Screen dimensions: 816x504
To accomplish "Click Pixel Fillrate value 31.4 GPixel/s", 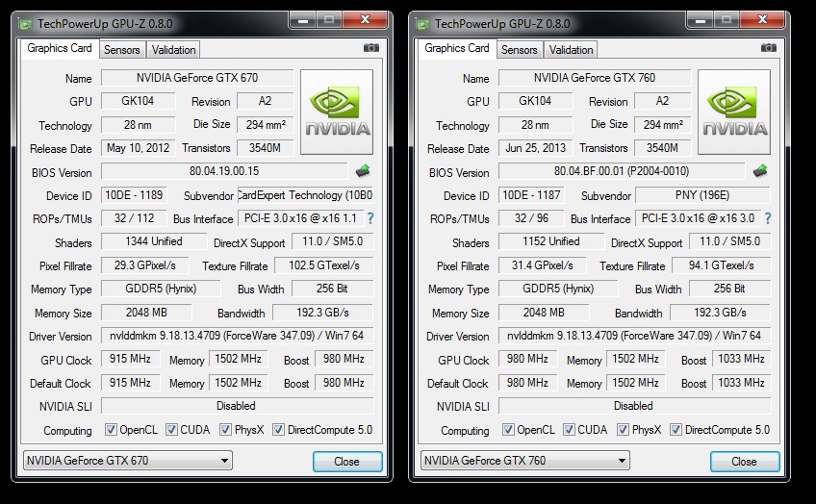I will coord(543,265).
